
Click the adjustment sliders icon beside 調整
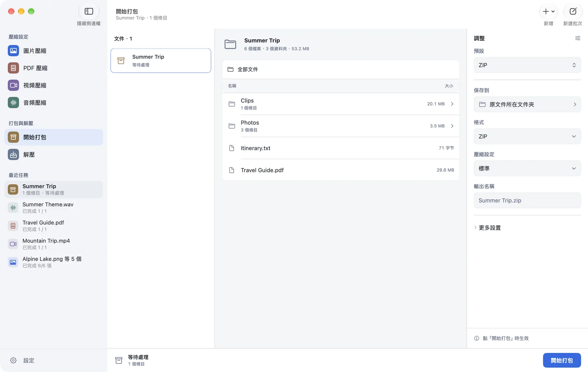pyautogui.click(x=578, y=38)
